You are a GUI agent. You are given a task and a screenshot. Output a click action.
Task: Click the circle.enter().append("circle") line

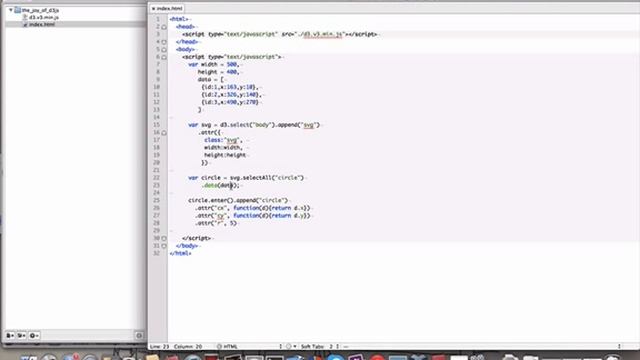(238, 200)
